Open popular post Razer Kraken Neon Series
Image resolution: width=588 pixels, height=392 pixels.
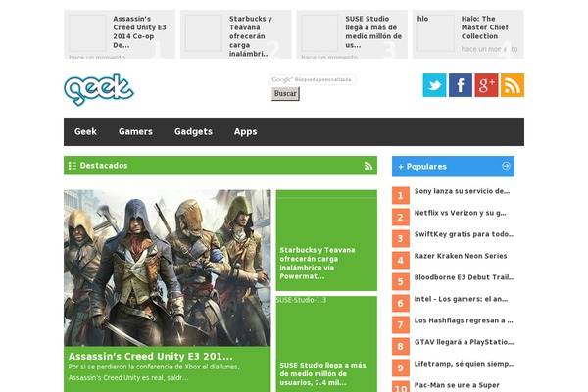461,256
